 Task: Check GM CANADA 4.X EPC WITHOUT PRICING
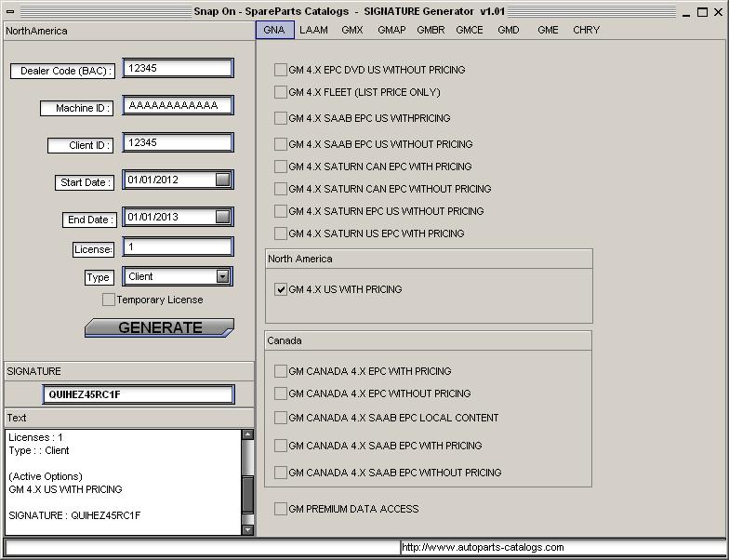(281, 393)
